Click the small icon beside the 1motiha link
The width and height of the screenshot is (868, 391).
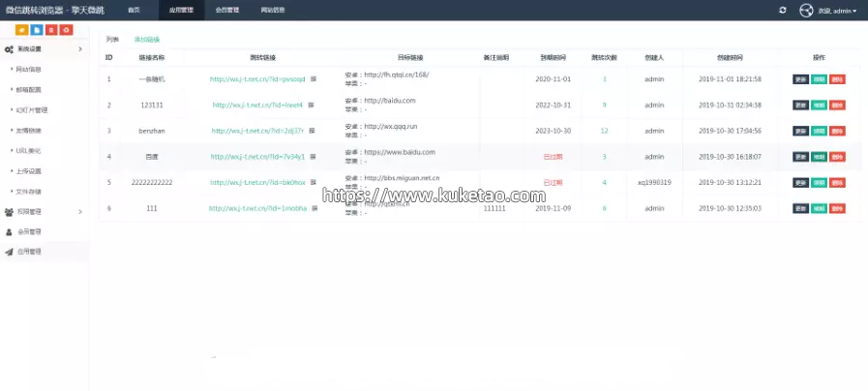[x=314, y=208]
